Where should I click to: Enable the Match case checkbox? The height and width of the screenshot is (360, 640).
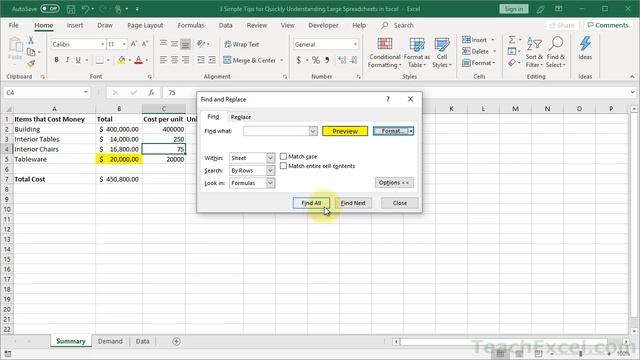[x=283, y=156]
